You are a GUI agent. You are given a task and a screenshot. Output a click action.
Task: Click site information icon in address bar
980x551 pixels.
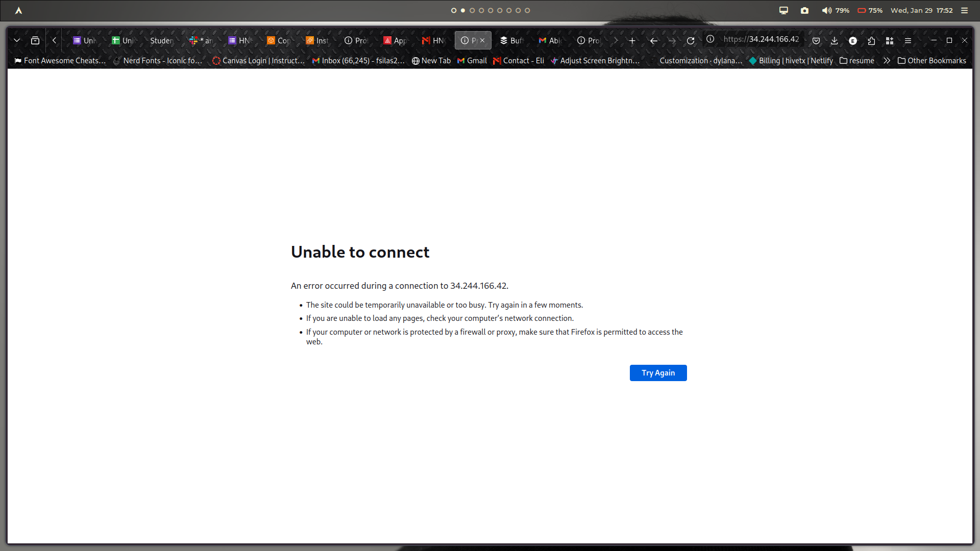tap(710, 39)
